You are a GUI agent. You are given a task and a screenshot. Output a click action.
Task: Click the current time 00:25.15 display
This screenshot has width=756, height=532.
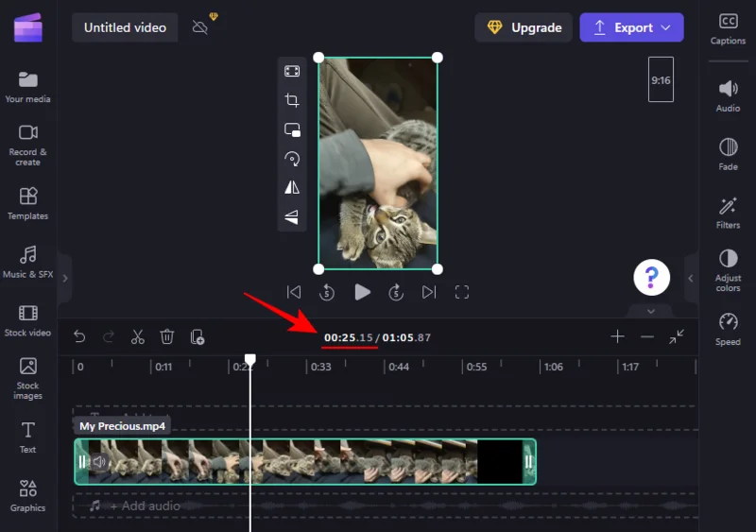coord(349,337)
